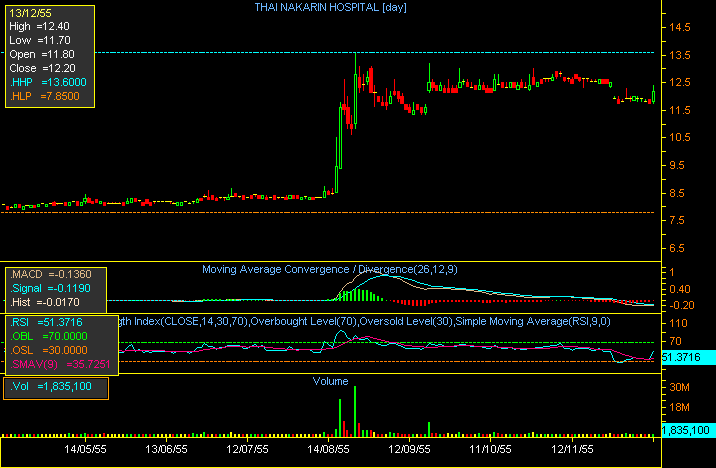716x468 pixels.
Task: Click the .OSL =30.0000 readout
Action: 48,350
